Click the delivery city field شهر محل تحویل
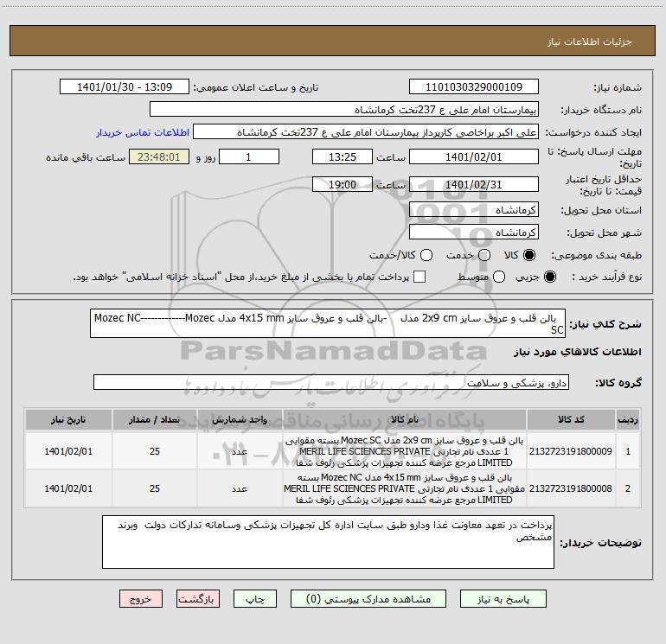666x644 pixels. tap(474, 232)
